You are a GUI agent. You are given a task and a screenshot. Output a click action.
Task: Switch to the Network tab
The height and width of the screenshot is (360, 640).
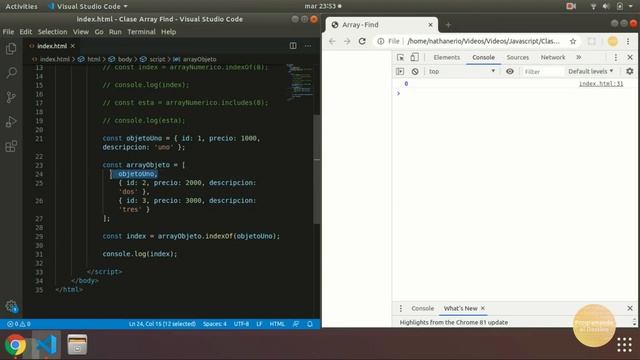click(x=553, y=58)
